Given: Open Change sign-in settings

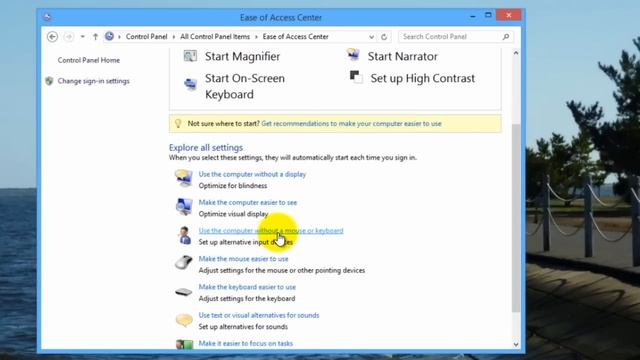Looking at the screenshot, I should pyautogui.click(x=93, y=81).
